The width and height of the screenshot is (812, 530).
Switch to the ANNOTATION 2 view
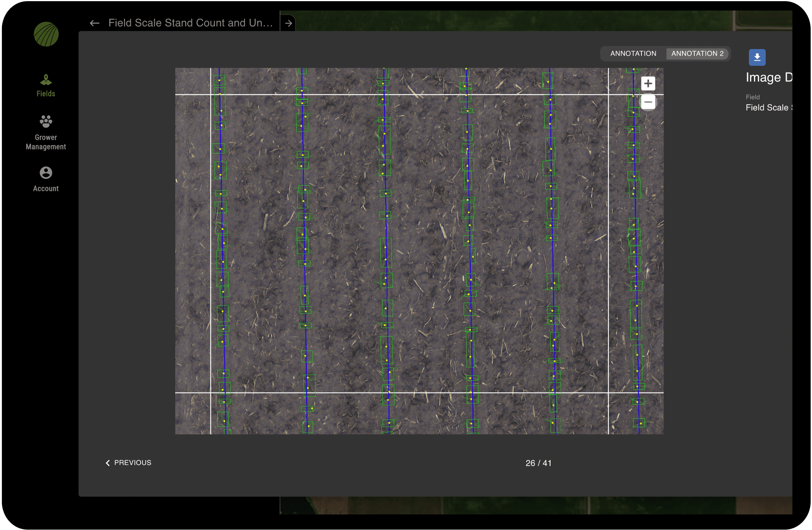697,54
